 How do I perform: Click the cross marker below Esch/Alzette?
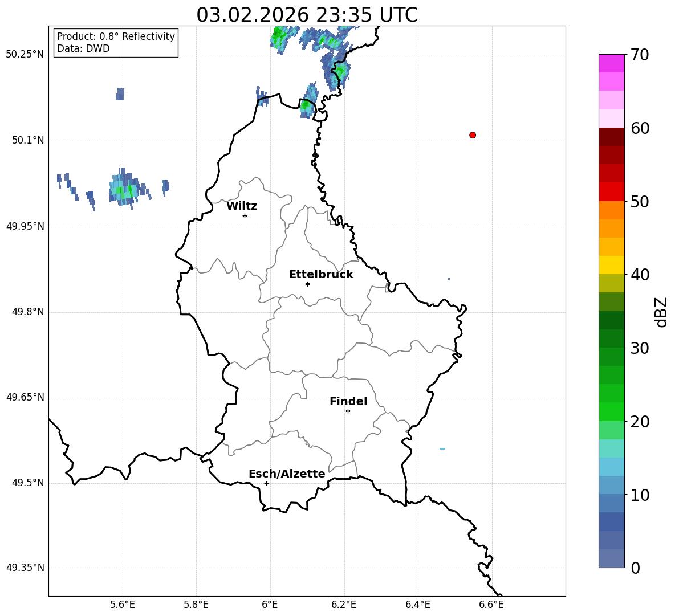(x=266, y=483)
